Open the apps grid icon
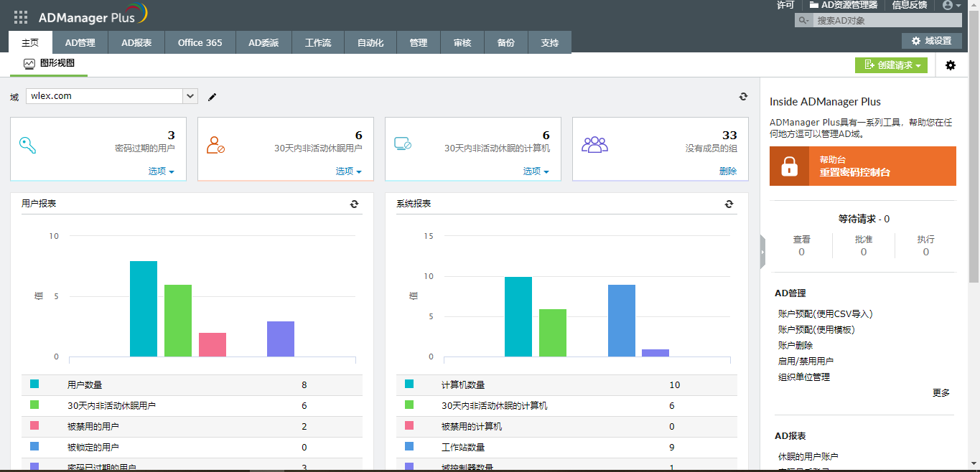The image size is (980, 472). [21, 17]
